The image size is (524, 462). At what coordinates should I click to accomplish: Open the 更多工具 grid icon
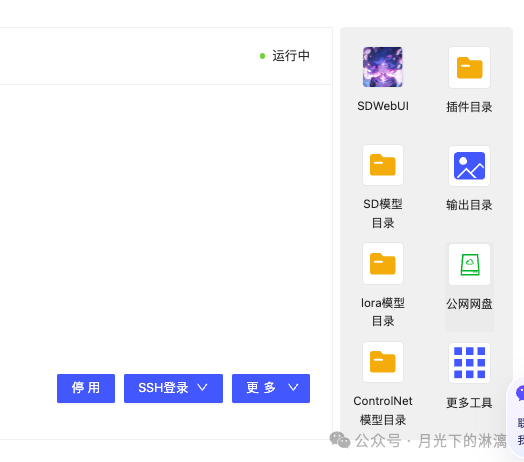469,363
